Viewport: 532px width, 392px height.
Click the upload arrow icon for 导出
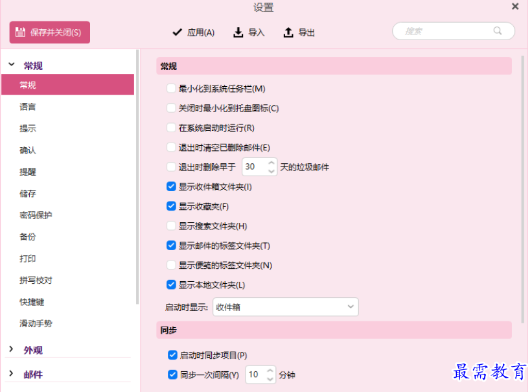[x=288, y=32]
